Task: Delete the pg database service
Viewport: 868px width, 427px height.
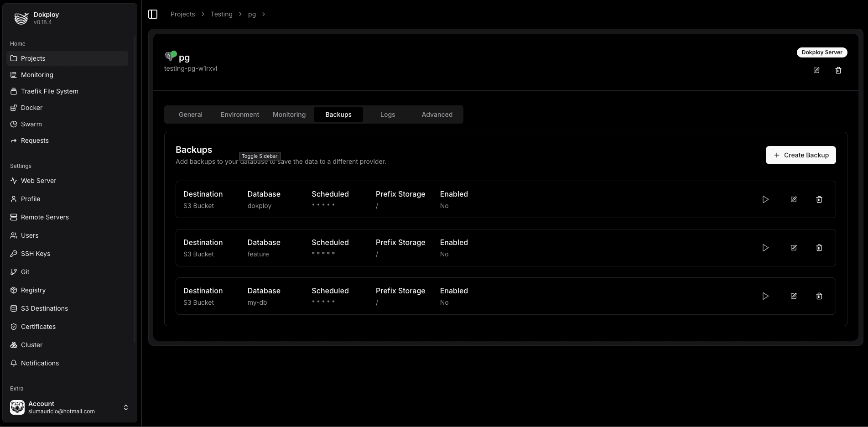Action: pos(838,70)
